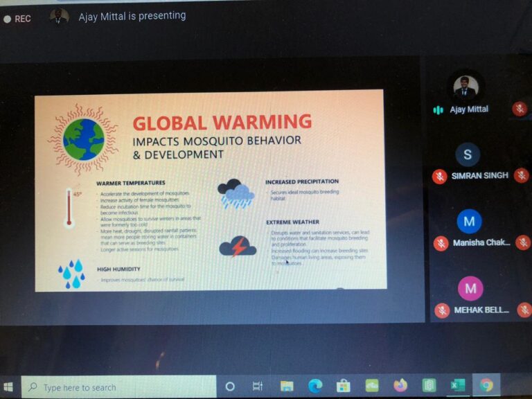
Task: Click the audio indicator beside Ajay Mittal
Action: coord(438,110)
